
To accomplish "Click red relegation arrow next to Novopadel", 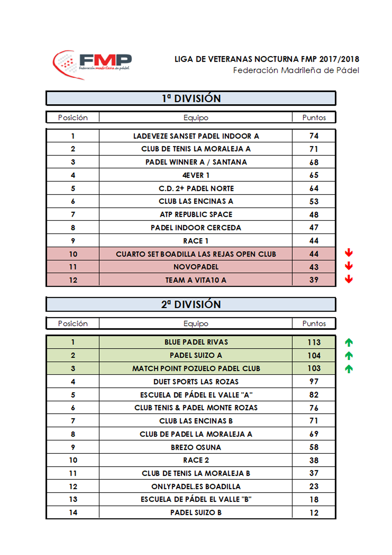I will coord(349,266).
